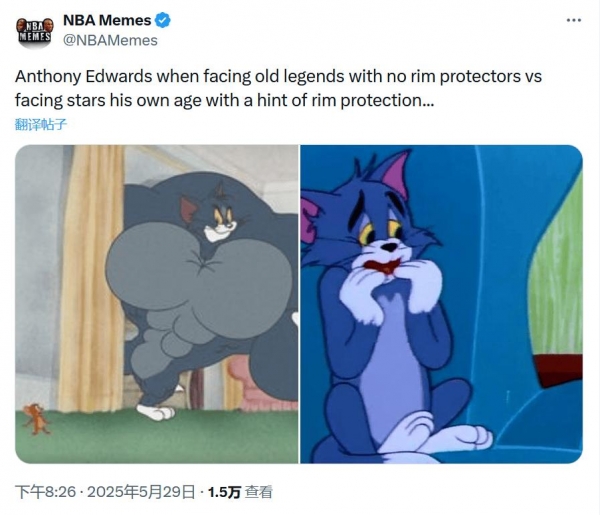Open the right scared Tom image
The height and width of the screenshot is (515, 600).
pos(442,304)
